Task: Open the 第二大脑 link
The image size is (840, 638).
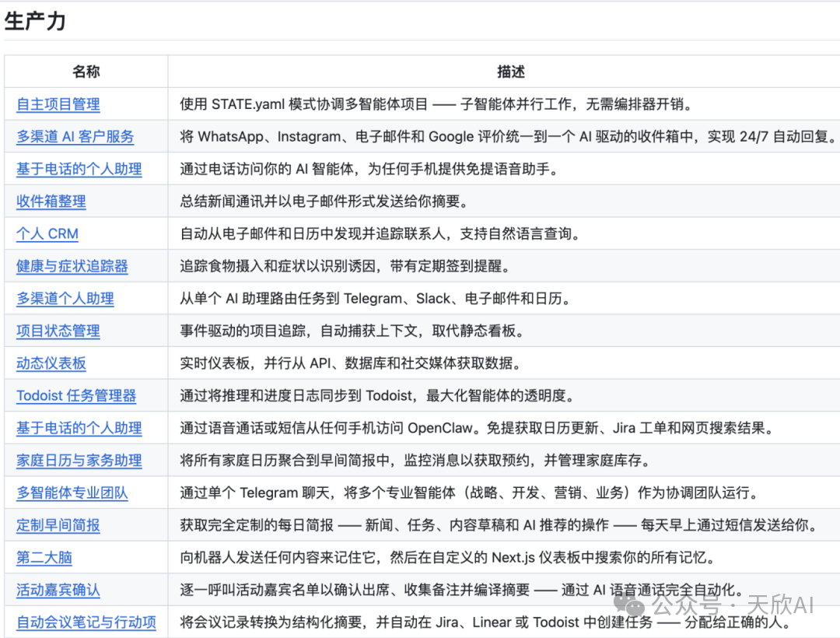Action: (44, 558)
